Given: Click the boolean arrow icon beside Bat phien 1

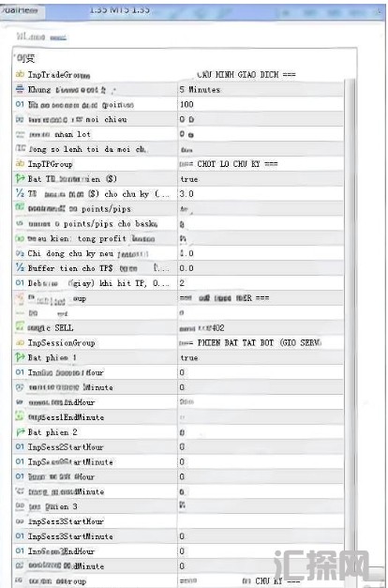Looking at the screenshot, I should (20, 357).
